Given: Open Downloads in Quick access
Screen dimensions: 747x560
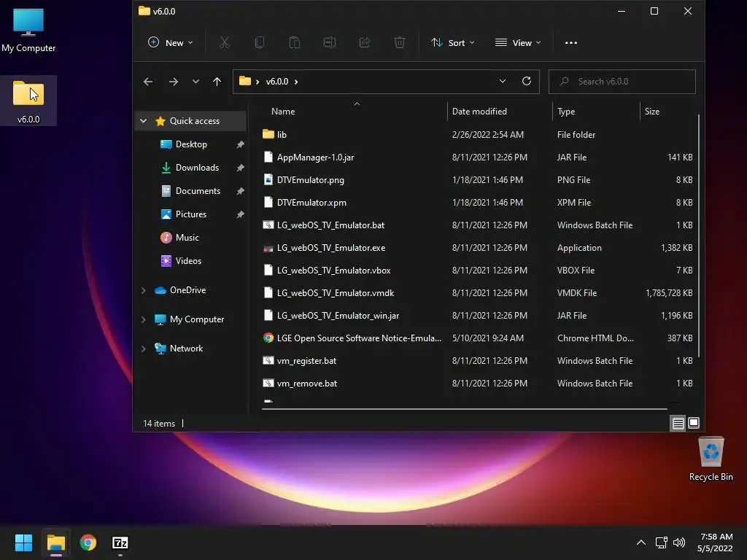Looking at the screenshot, I should [197, 168].
